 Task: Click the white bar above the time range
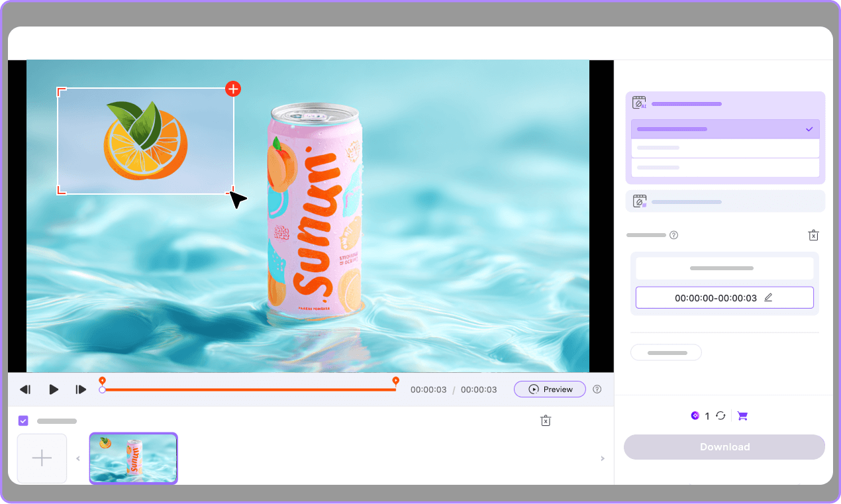click(724, 268)
